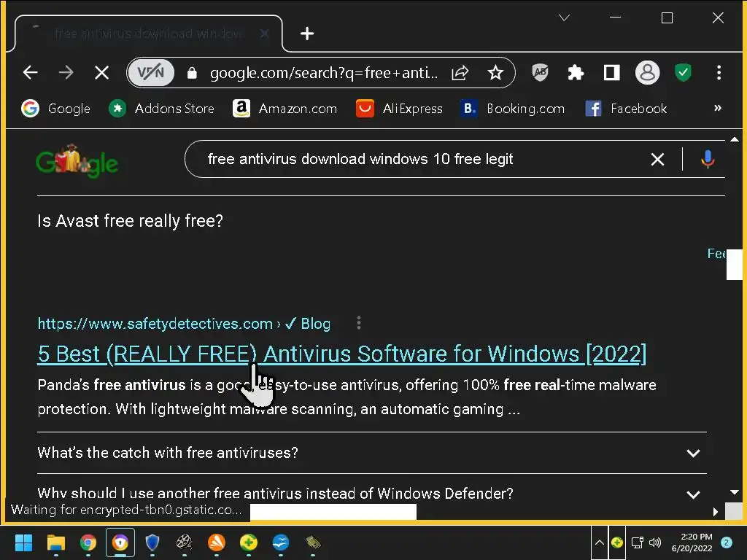Screen dimensions: 747x560
Task: Start voice search with microphone
Action: [708, 159]
